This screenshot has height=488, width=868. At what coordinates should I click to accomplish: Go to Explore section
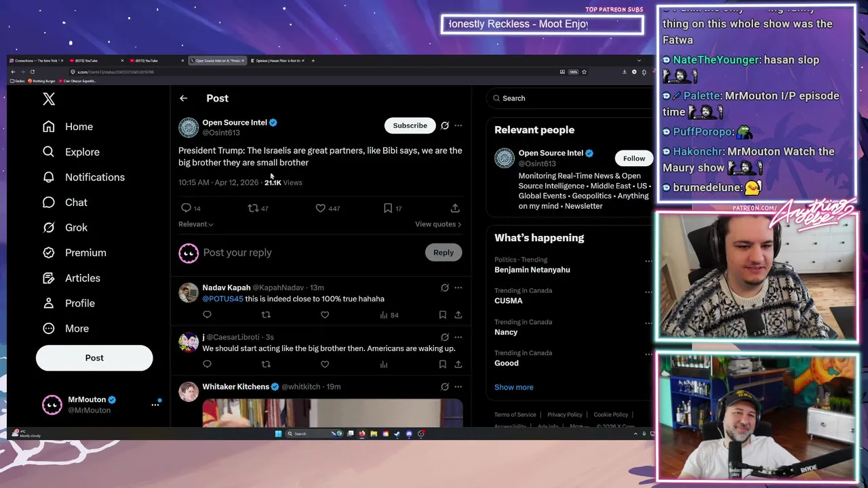(71, 152)
